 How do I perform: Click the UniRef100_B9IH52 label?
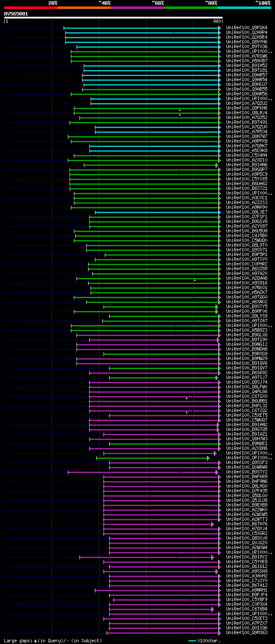pyautogui.click(x=247, y=66)
